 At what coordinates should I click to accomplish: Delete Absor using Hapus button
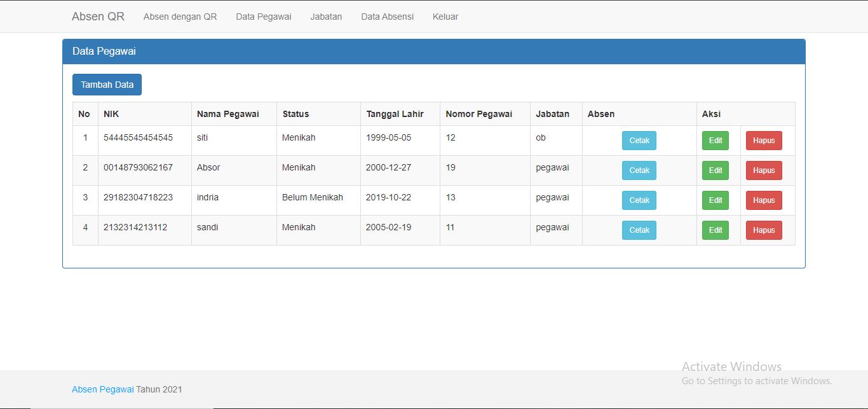click(763, 170)
